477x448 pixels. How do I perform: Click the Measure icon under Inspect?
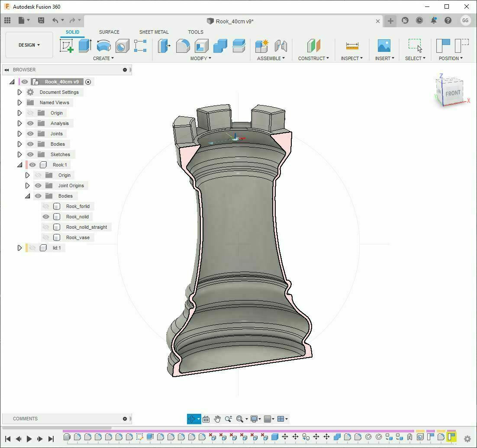[x=352, y=45]
